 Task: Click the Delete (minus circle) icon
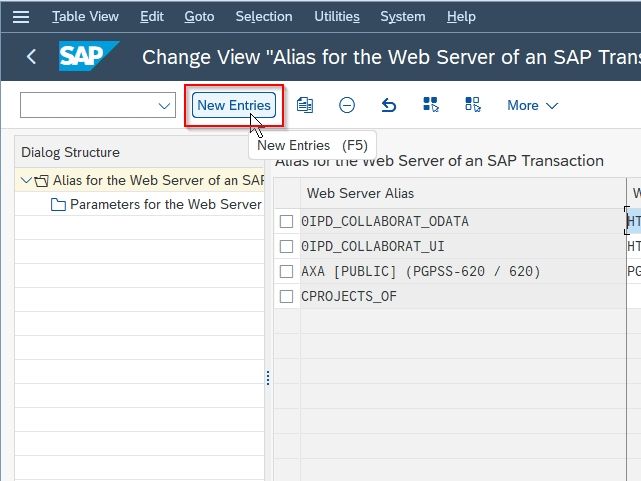tap(347, 105)
